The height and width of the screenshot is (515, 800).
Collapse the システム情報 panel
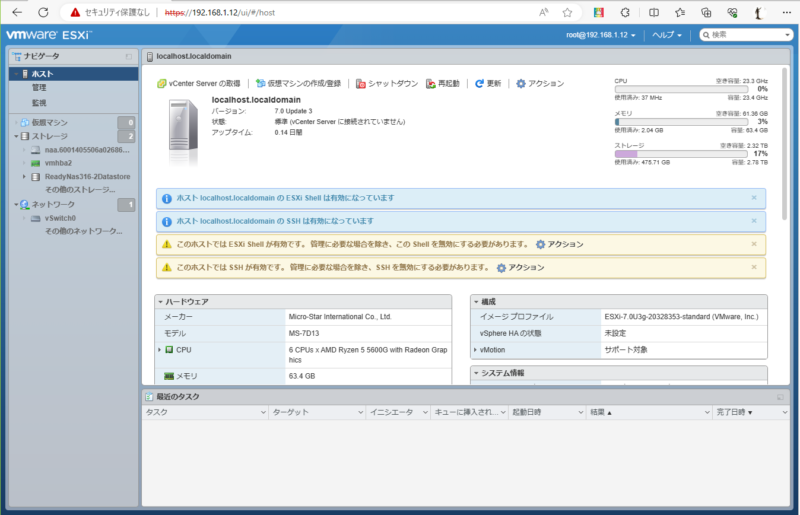click(x=476, y=373)
